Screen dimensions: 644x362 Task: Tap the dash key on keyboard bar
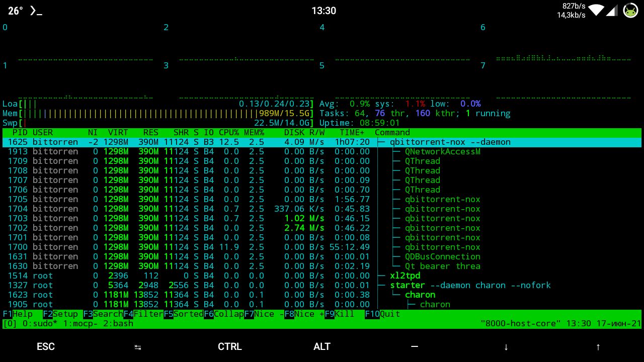(414, 346)
